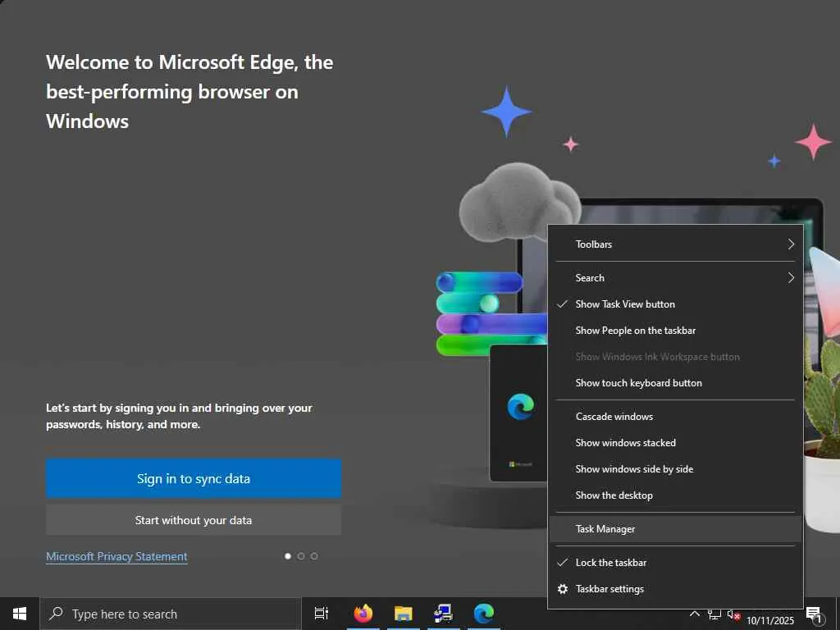Open the computer setup taskbar app
Image resolution: width=840 pixels, height=630 pixels.
(444, 614)
